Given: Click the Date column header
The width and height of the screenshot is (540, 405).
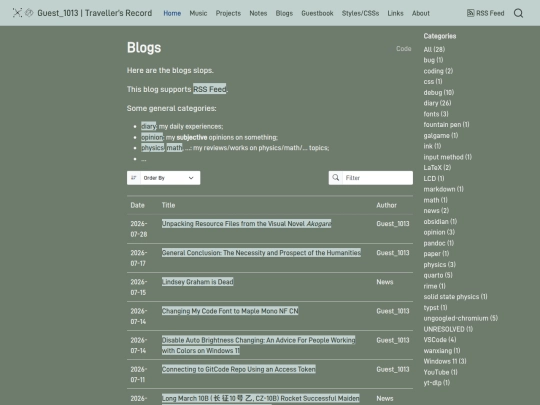Looking at the screenshot, I should (137, 205).
